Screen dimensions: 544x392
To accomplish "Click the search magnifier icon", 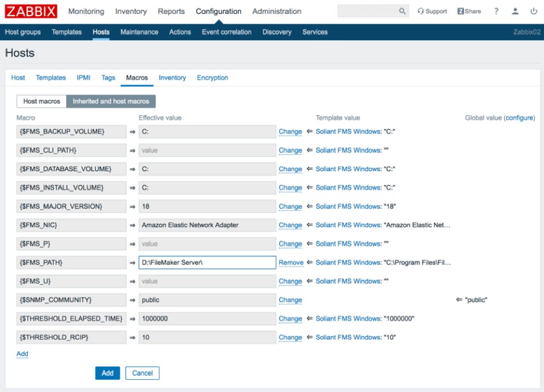I will (402, 11).
